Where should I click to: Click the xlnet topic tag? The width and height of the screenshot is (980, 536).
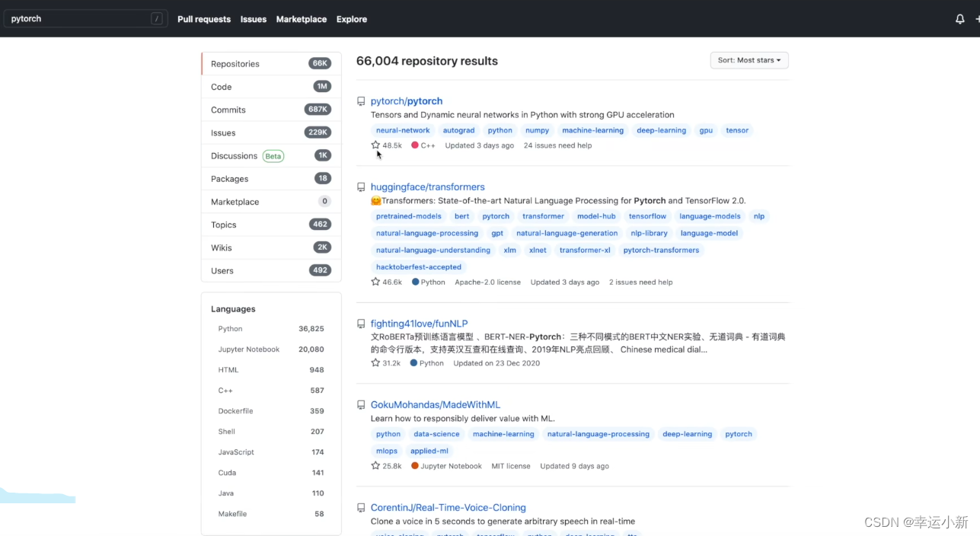coord(538,250)
